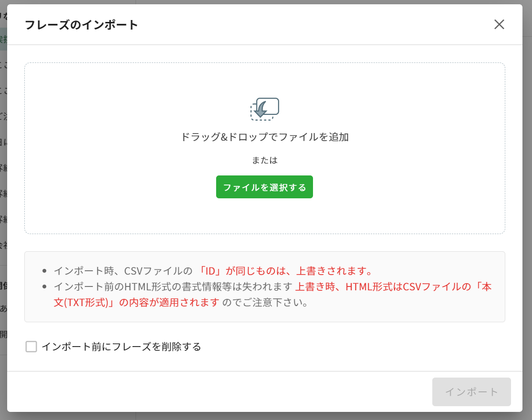Click the empty footer area left of インポート
The height and width of the screenshot is (420, 532).
(215, 392)
